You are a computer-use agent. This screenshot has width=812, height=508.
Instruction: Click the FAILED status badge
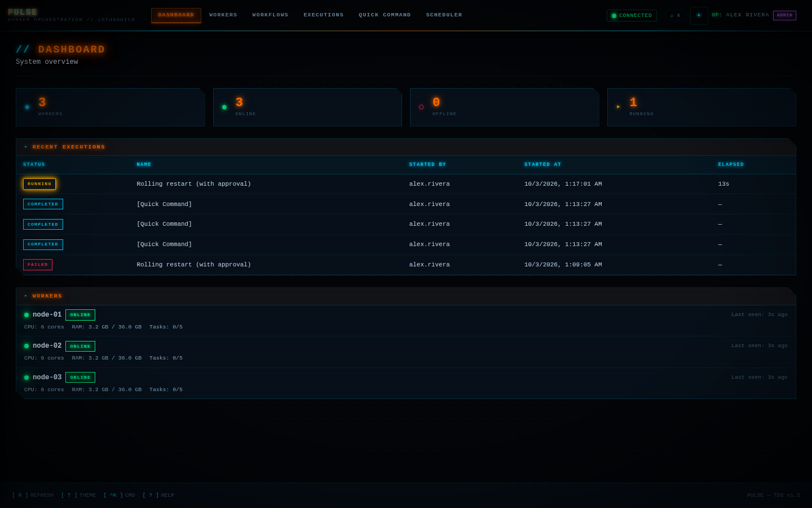coord(38,265)
